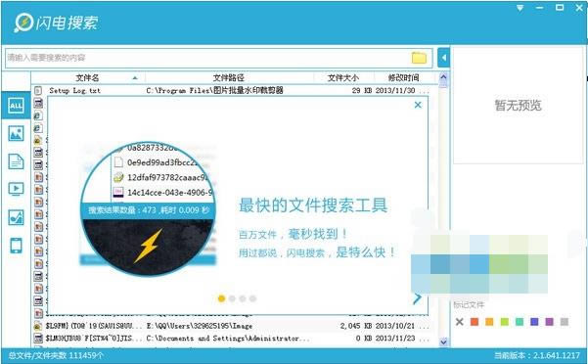Select the third carousel page dot
Image resolution: width=588 pixels, height=364 pixels.
243,298
